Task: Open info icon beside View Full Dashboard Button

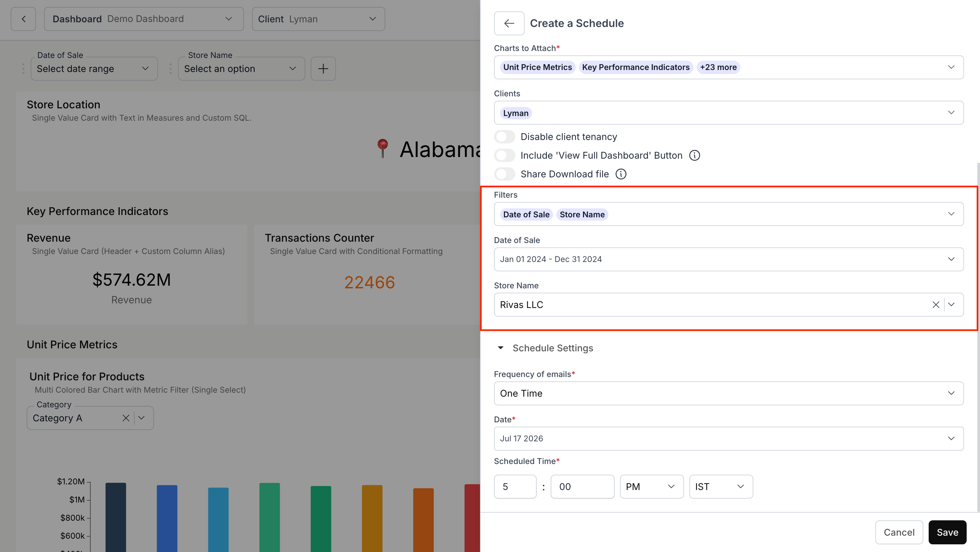Action: coord(694,155)
